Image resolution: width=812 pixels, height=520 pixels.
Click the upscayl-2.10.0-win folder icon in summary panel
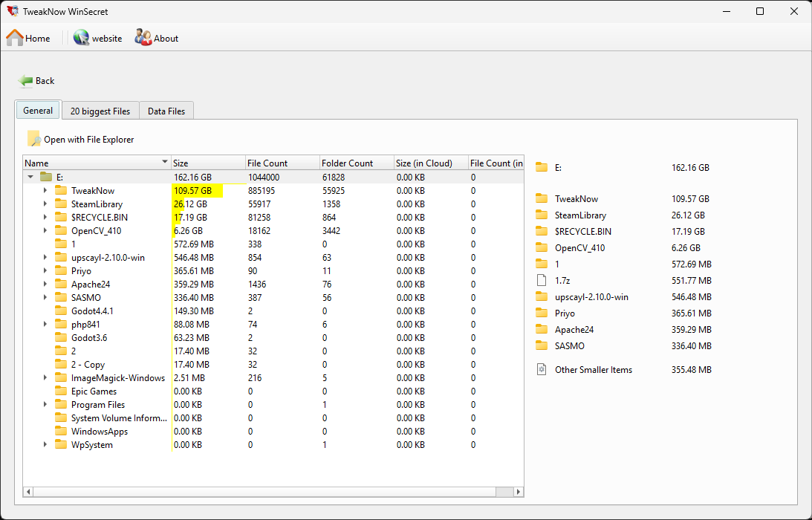[542, 297]
